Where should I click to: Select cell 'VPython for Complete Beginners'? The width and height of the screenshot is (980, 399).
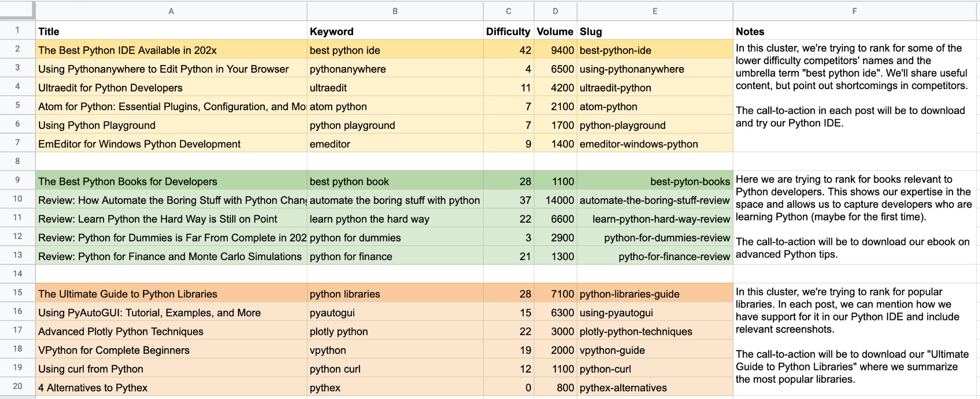[171, 349]
